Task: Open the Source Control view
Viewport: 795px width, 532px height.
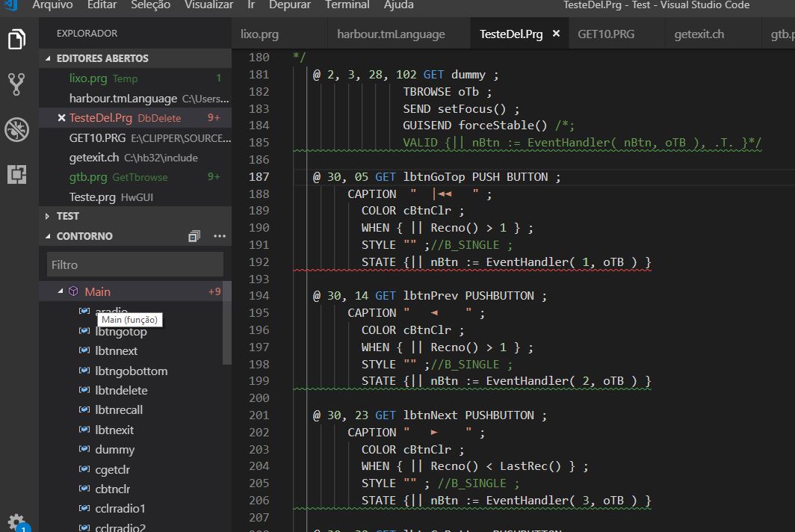Action: click(x=16, y=84)
